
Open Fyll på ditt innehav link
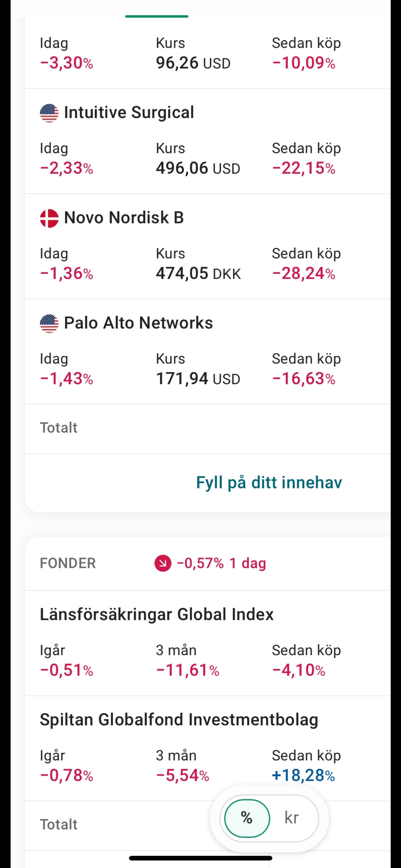click(x=269, y=482)
